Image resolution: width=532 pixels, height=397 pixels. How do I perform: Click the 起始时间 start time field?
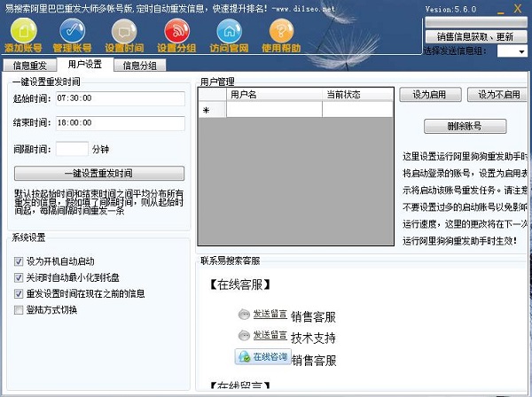click(x=120, y=98)
